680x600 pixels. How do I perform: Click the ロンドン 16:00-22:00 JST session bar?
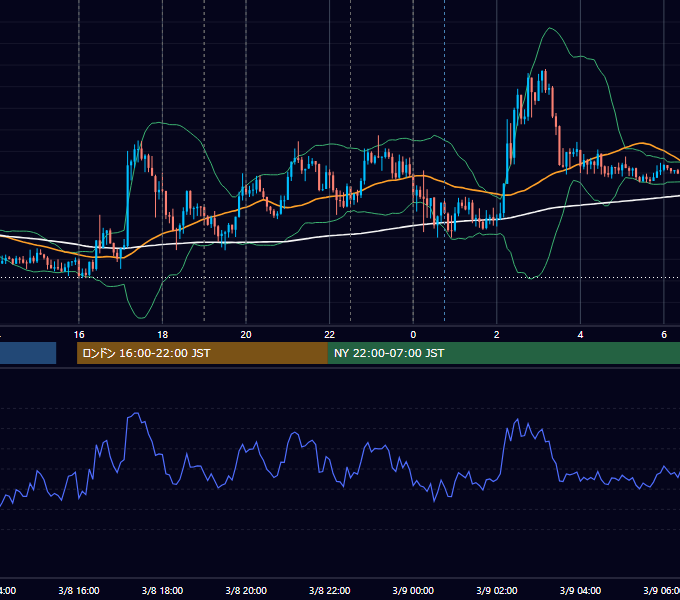point(202,353)
